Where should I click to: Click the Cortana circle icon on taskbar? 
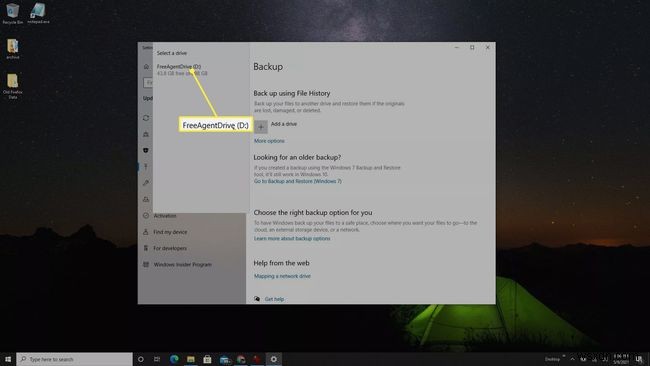click(141, 359)
